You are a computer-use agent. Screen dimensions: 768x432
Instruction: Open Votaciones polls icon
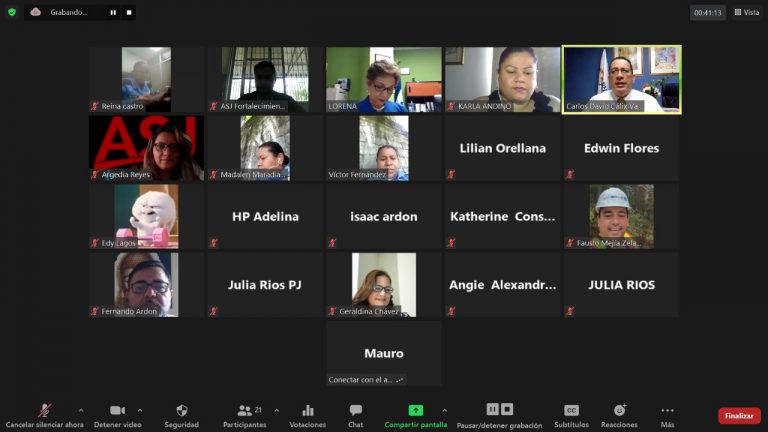[308, 411]
